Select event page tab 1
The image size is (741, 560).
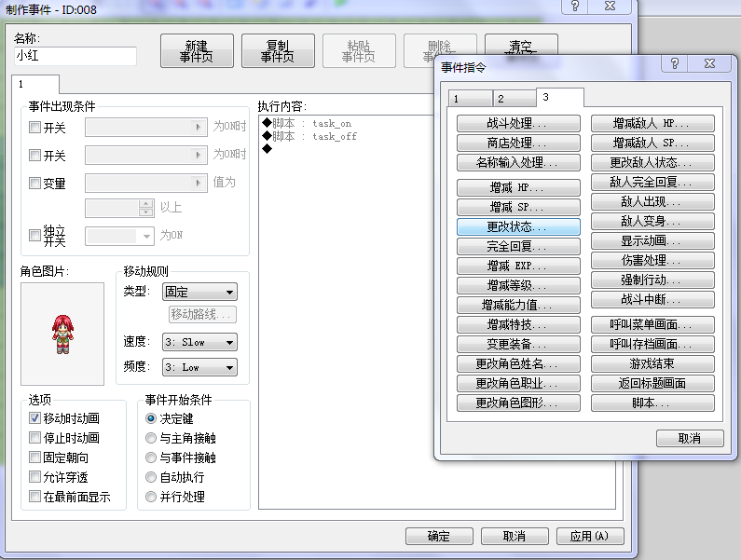pos(35,84)
